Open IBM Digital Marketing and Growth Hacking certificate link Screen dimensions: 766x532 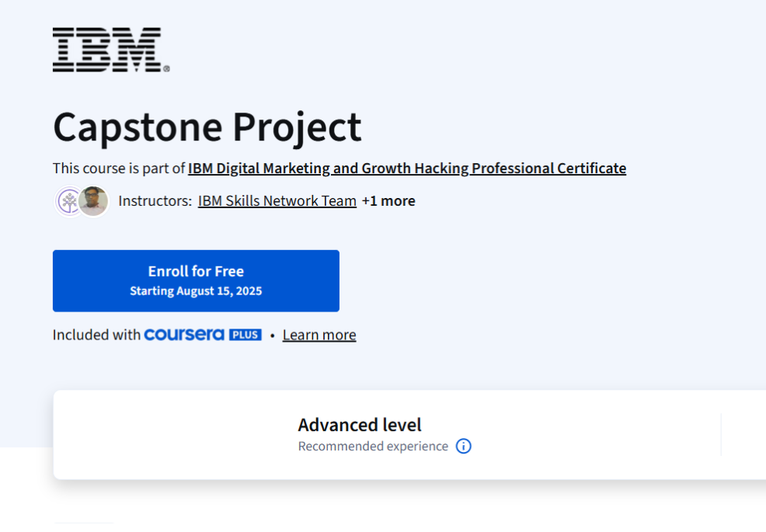406,169
